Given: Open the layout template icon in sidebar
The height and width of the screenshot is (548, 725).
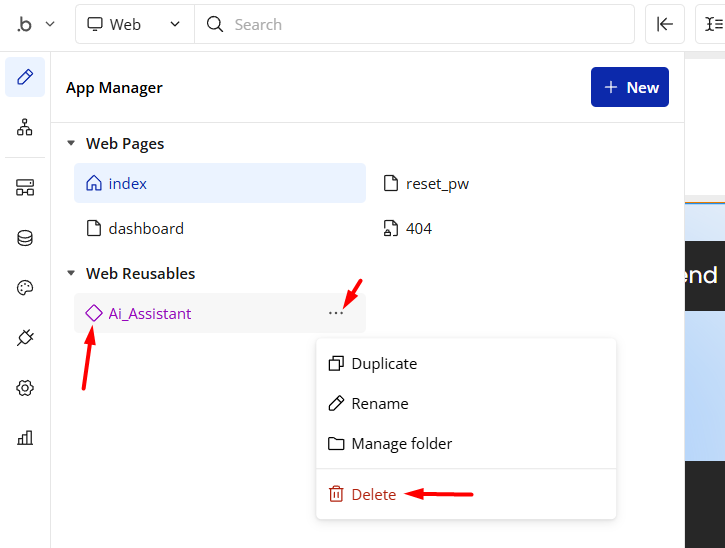Looking at the screenshot, I should click(x=25, y=188).
